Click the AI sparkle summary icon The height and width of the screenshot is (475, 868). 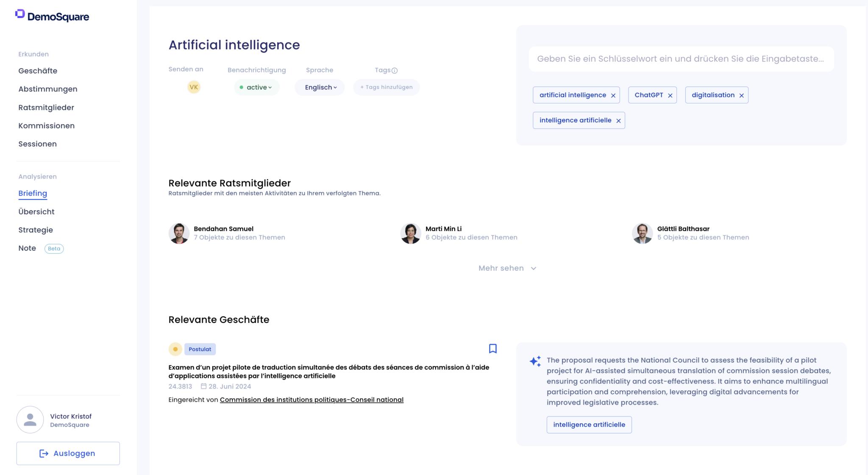click(535, 361)
